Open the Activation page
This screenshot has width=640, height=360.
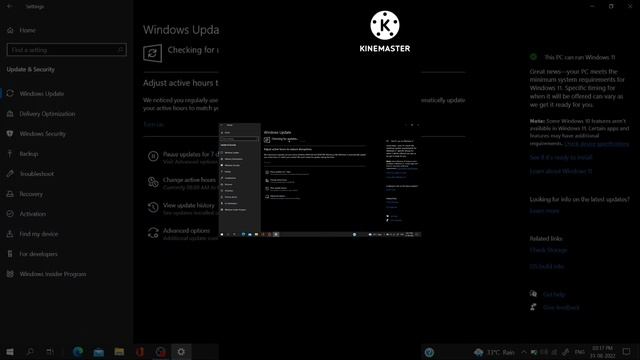coord(33,214)
